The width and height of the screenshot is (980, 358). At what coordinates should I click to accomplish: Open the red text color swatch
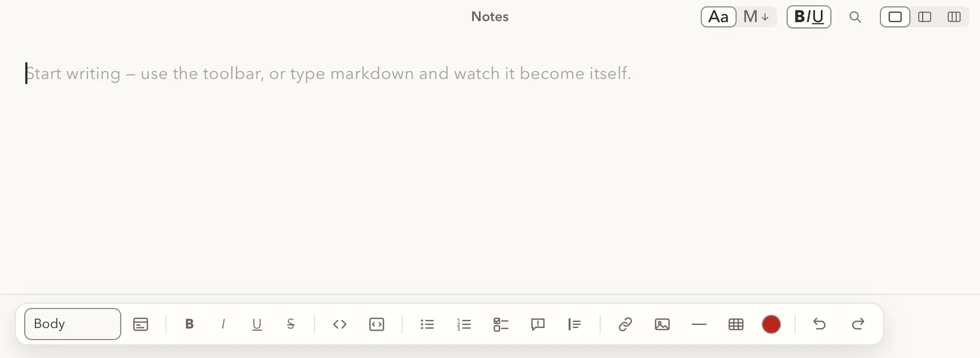click(771, 324)
